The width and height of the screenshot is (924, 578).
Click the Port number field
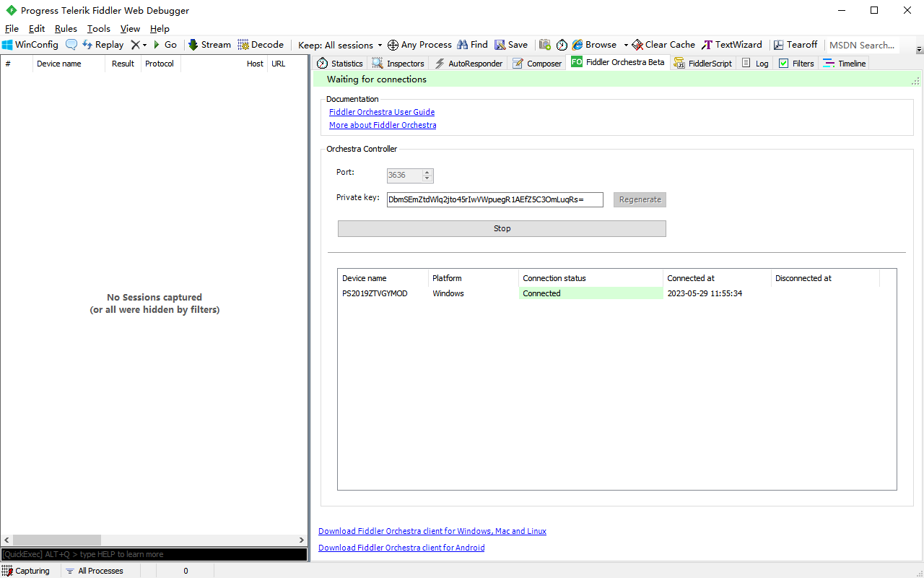[x=405, y=176]
